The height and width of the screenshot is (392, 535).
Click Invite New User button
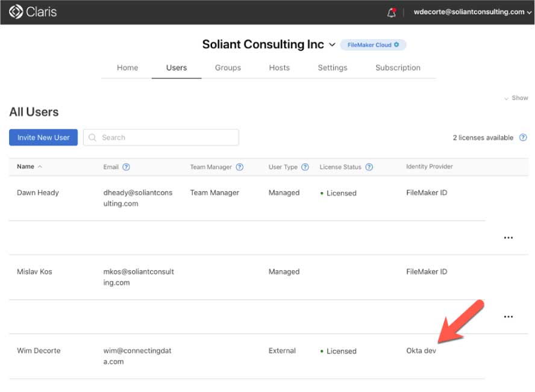(43, 137)
